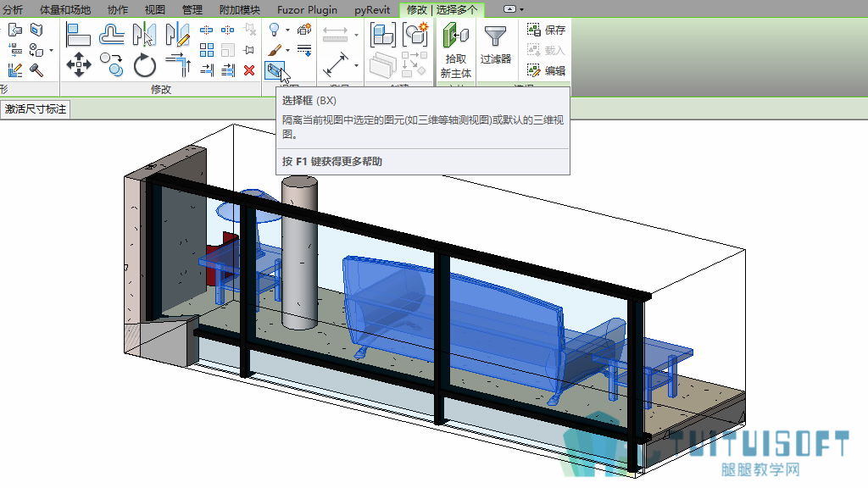Image resolution: width=868 pixels, height=488 pixels.
Task: Expand the Hide in View dropdown arrow
Action: click(288, 30)
